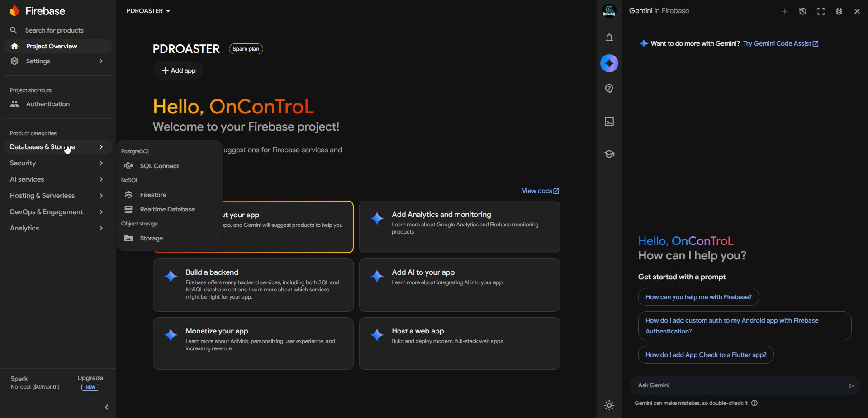Select Realtime Database from the flyout menu
The image size is (868, 418).
coord(169,209)
